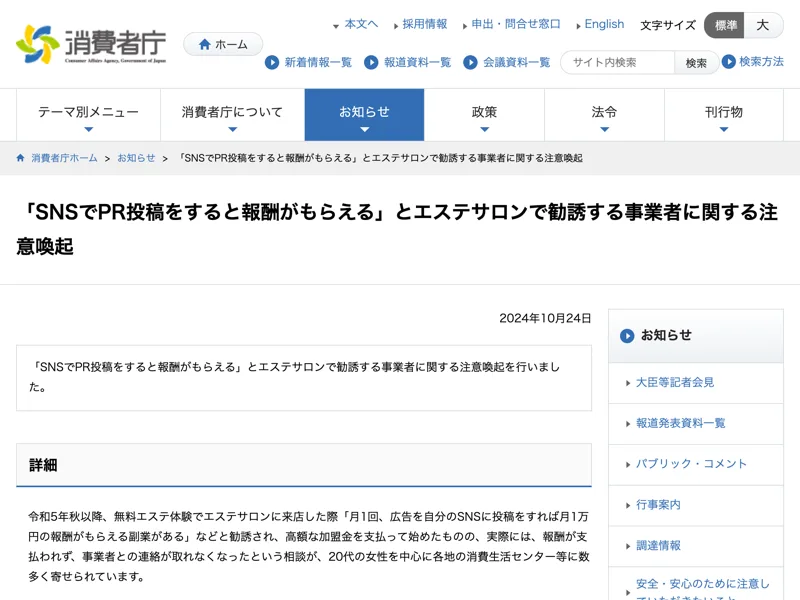Open 新着情報一覧 link

click(318, 62)
